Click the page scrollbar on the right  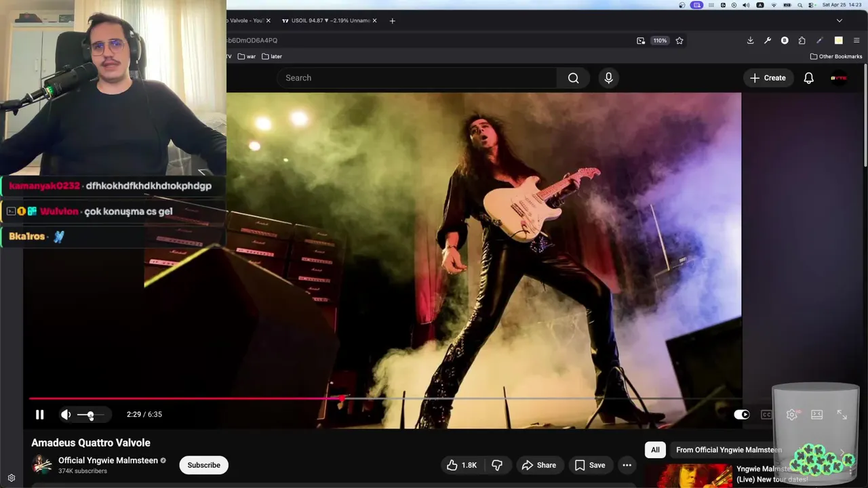click(865, 115)
